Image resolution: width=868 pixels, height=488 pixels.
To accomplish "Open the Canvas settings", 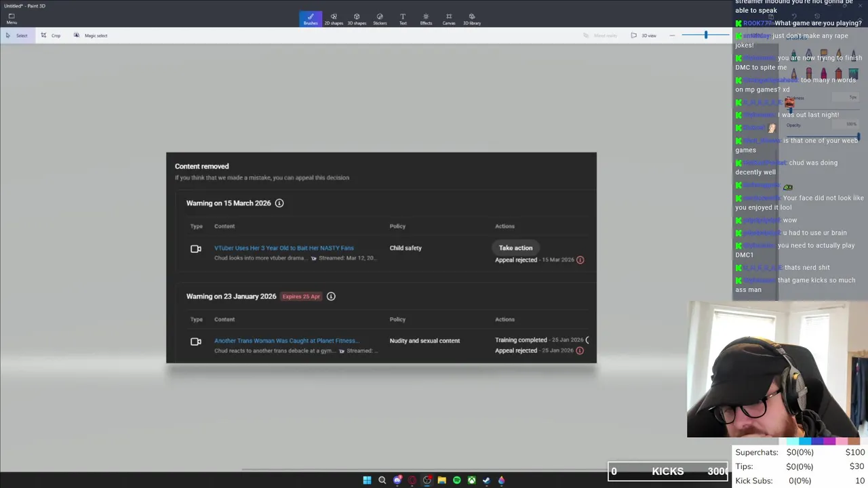I will point(449,19).
